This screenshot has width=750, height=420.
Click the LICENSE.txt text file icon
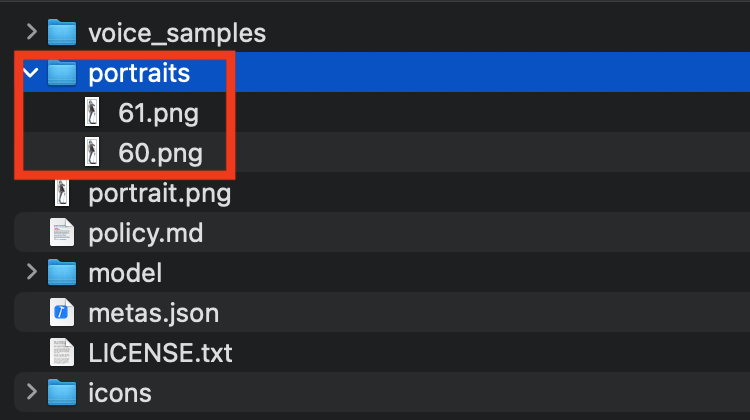(x=62, y=352)
